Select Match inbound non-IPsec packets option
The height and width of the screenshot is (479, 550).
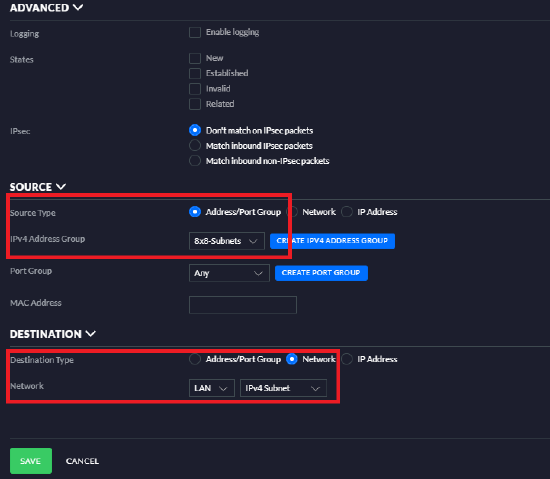coord(195,161)
